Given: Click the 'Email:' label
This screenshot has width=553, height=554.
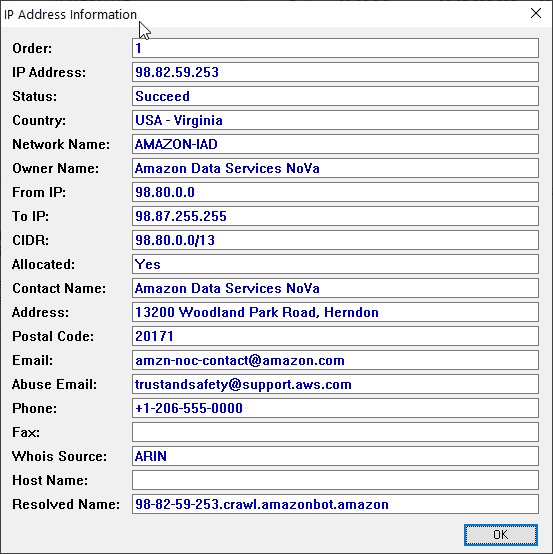Looking at the screenshot, I should 33,361.
